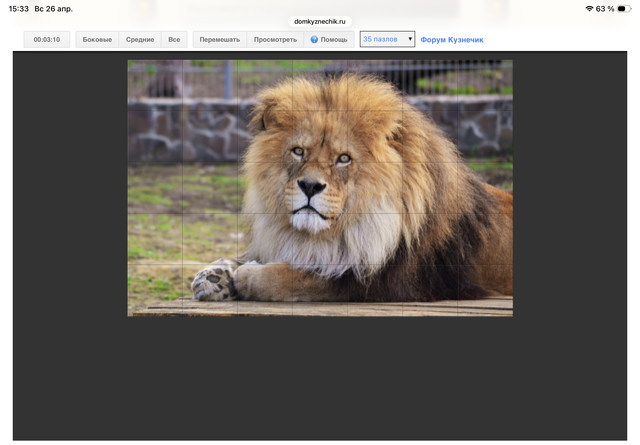Show only 'Средние' middle pieces
Viewport: 640px width, 445px height.
pos(140,39)
